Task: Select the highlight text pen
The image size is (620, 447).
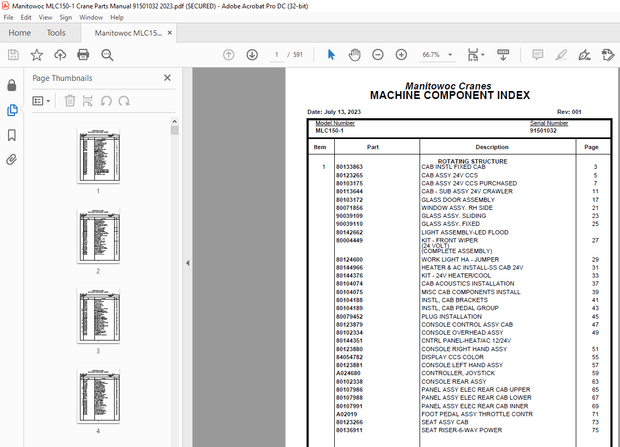Action: [x=561, y=55]
